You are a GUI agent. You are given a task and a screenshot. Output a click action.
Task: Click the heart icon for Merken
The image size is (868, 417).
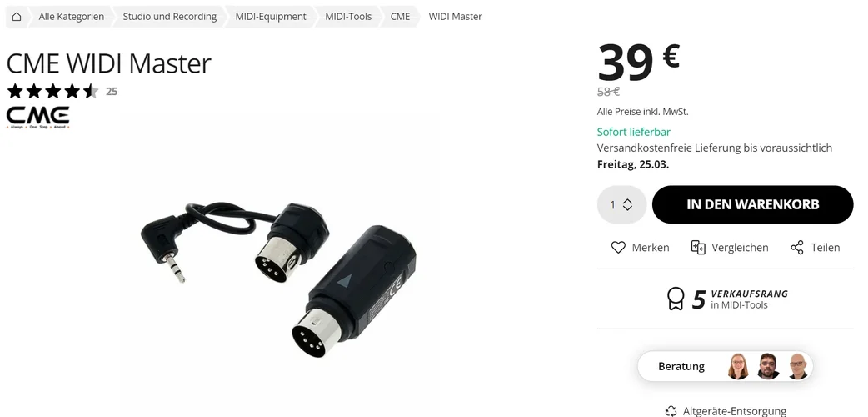[618, 248]
